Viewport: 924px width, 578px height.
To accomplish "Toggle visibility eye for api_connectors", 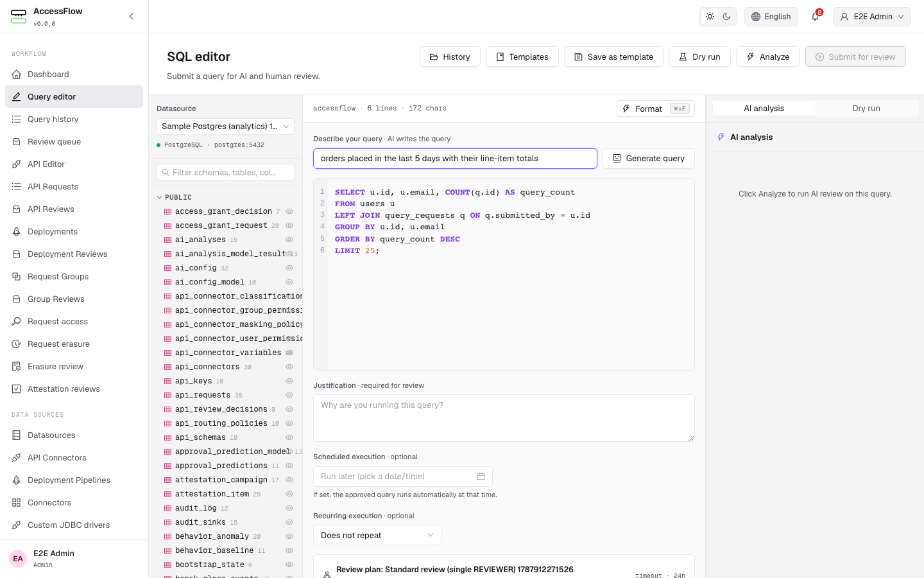I will [x=289, y=367].
